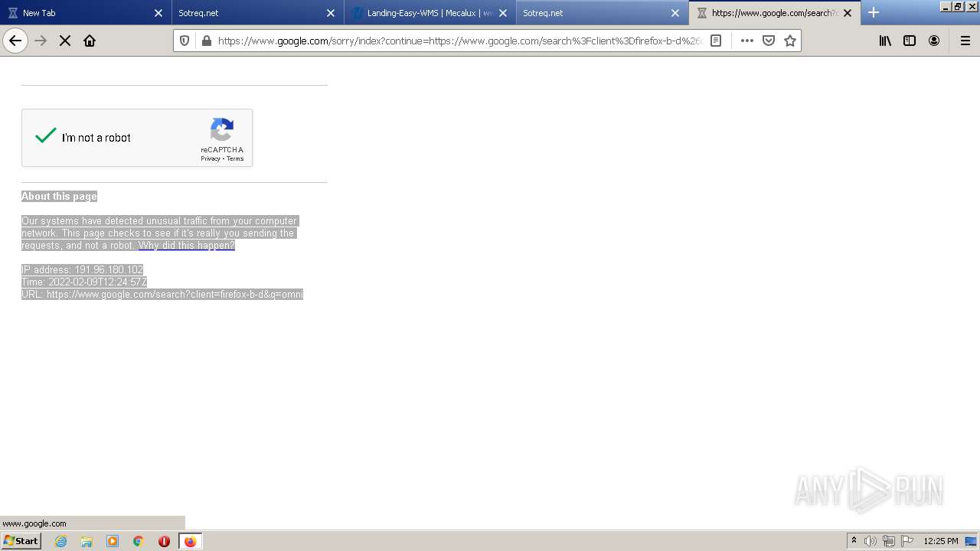Click the forward navigation arrow
The width and height of the screenshot is (980, 551).
coord(41,41)
